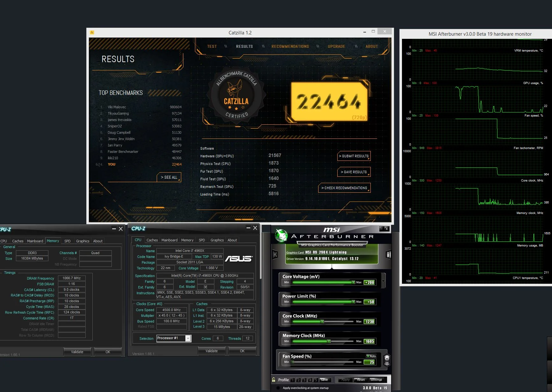
Task: Click Validate in the right CPU-Z window
Action: pyautogui.click(x=212, y=351)
